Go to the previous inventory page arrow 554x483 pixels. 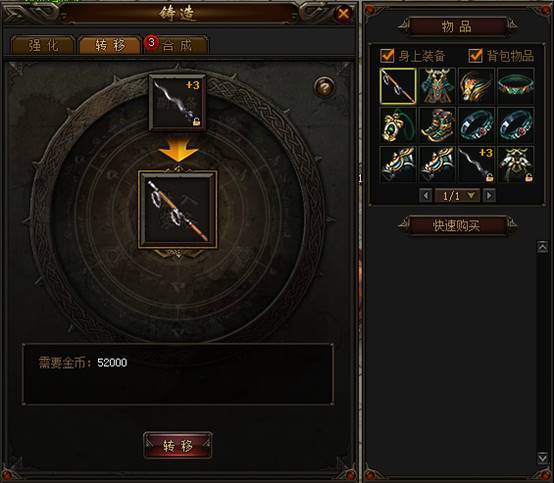click(426, 195)
